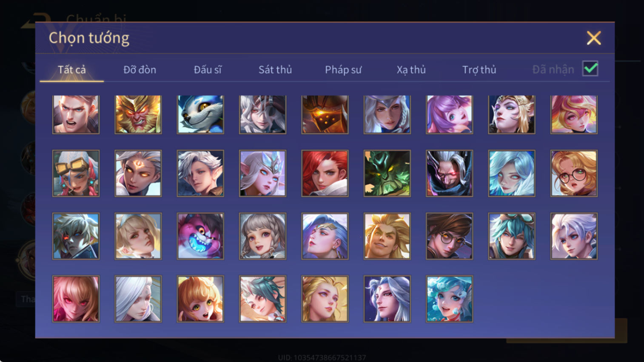This screenshot has width=644, height=362.
Task: Select the brown-haired man with glasses portrait
Action: tap(449, 236)
